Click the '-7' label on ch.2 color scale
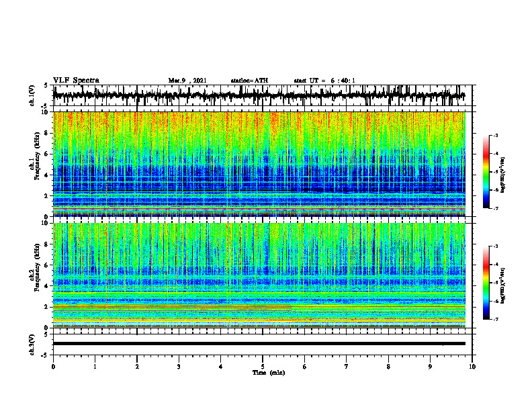The height and width of the screenshot is (411, 532). pos(495,320)
